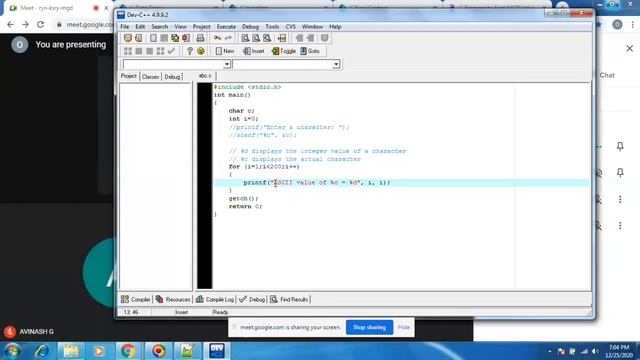Switch to the Project browser tab
640x360 pixels.
[x=129, y=76]
